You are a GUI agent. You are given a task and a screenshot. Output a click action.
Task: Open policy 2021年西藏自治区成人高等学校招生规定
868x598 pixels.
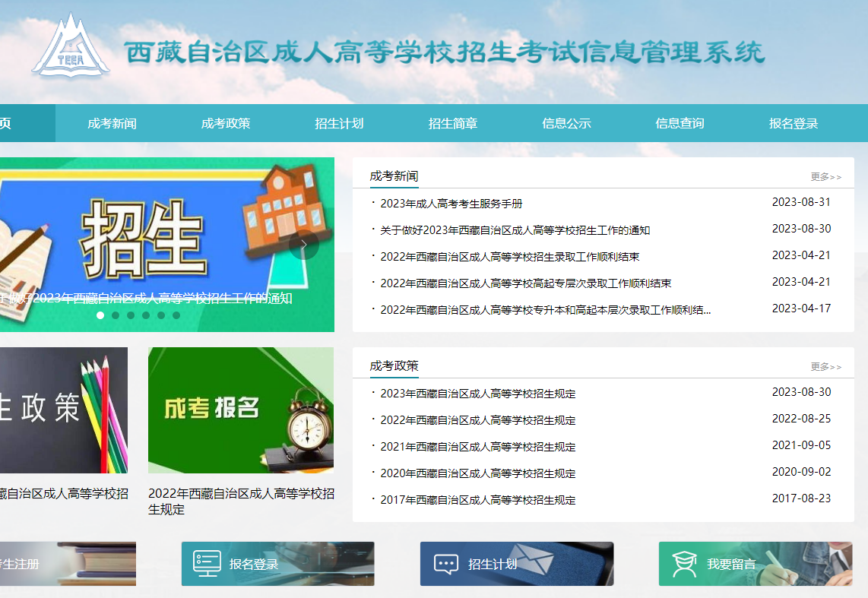pos(478,447)
